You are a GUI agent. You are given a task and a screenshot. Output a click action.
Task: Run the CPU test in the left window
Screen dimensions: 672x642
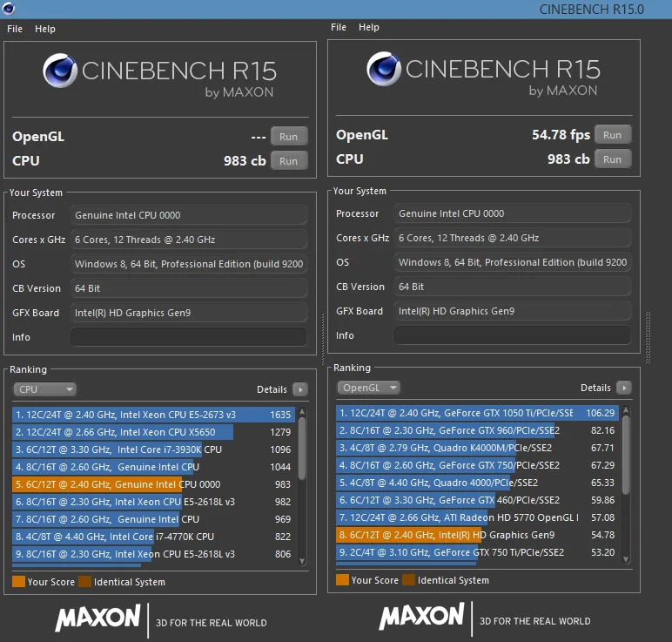[x=289, y=161]
